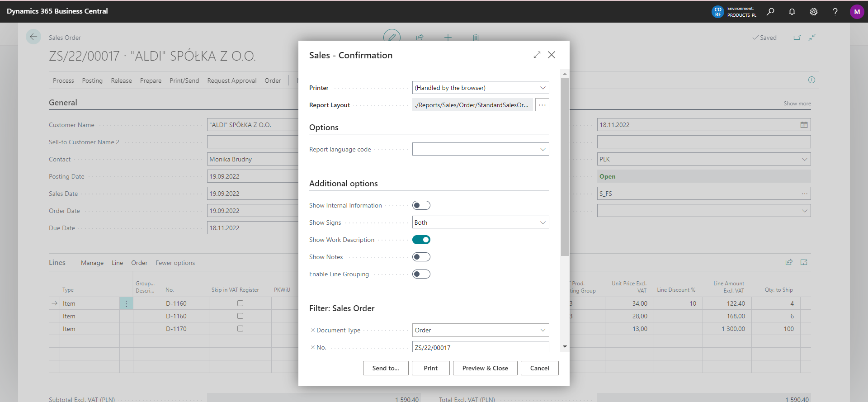
Task: Remove the Document Type filter
Action: point(312,330)
